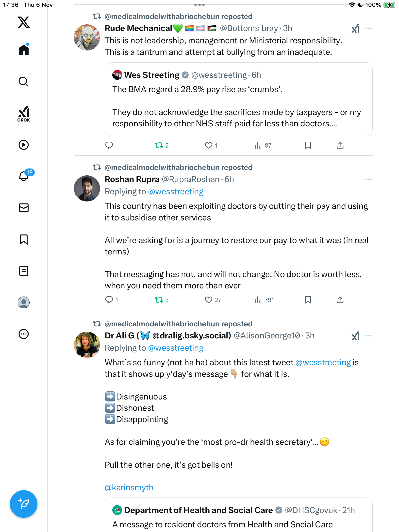399x532 pixels.
Task: Bookmark Roshan Rupra's post
Action: click(308, 300)
